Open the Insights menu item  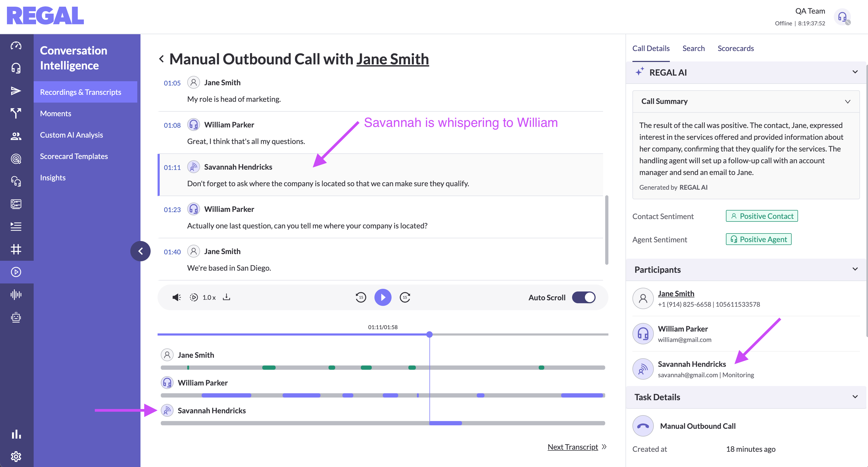[53, 178]
